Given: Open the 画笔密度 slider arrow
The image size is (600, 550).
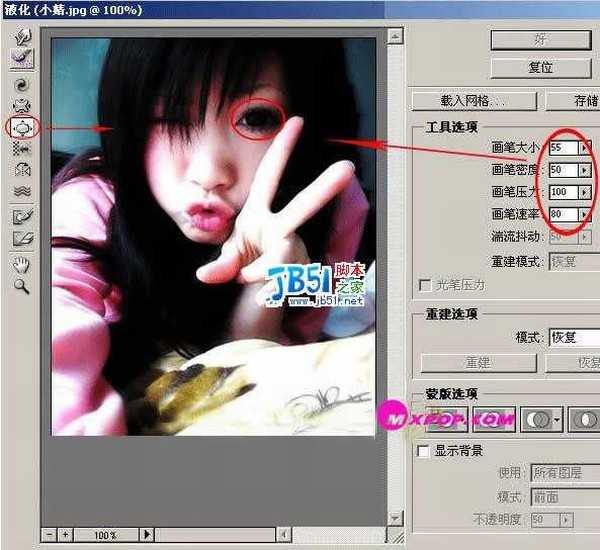Looking at the screenshot, I should 584,170.
